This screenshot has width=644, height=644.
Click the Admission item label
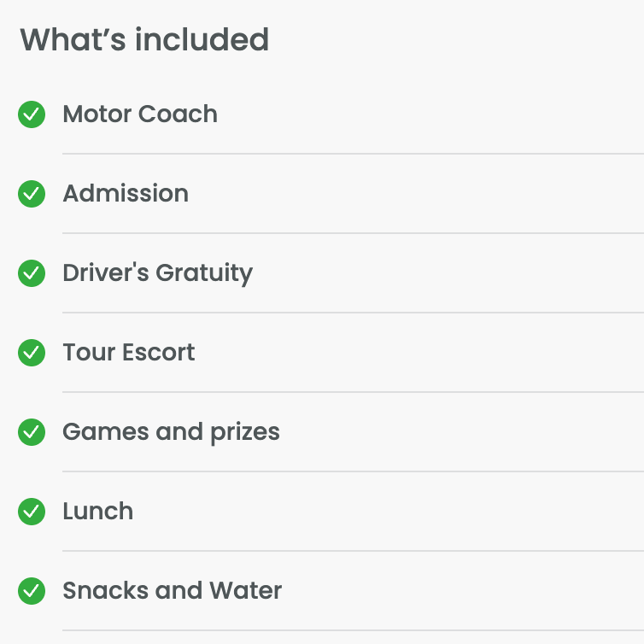[126, 194]
